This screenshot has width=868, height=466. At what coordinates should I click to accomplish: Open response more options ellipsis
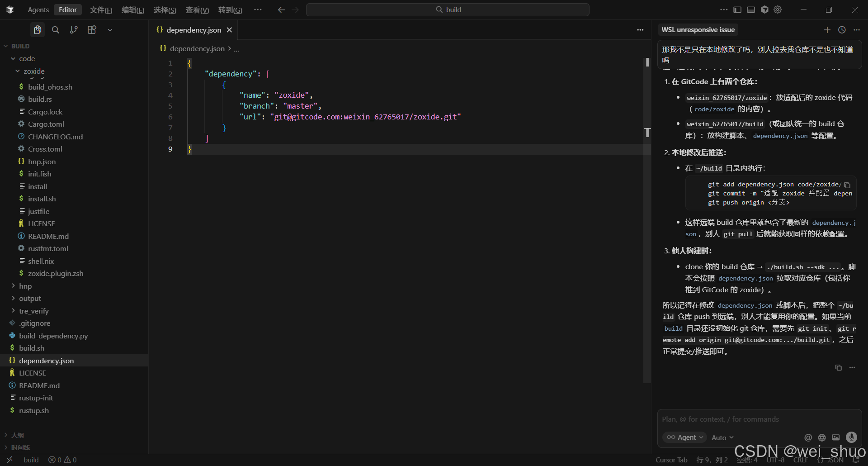[852, 367]
